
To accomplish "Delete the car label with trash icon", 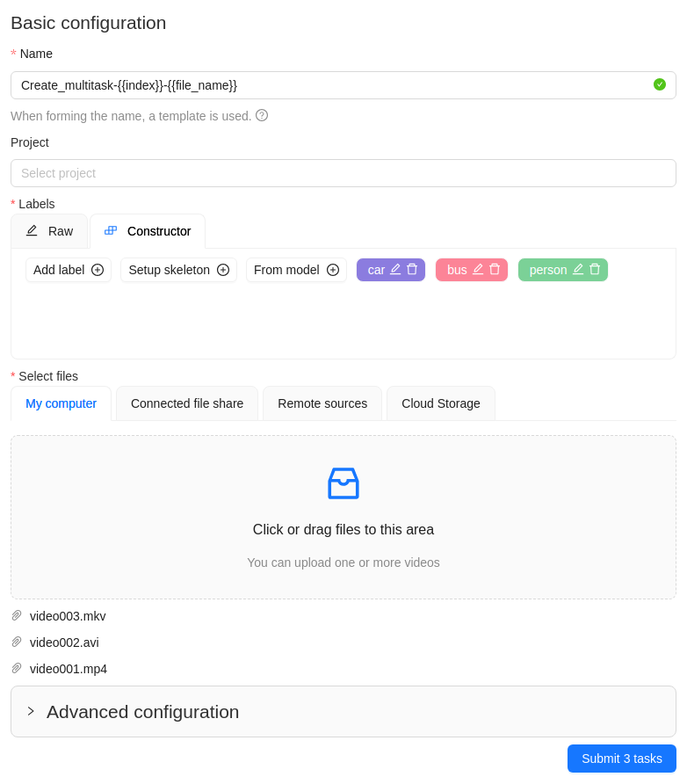I will (x=412, y=269).
